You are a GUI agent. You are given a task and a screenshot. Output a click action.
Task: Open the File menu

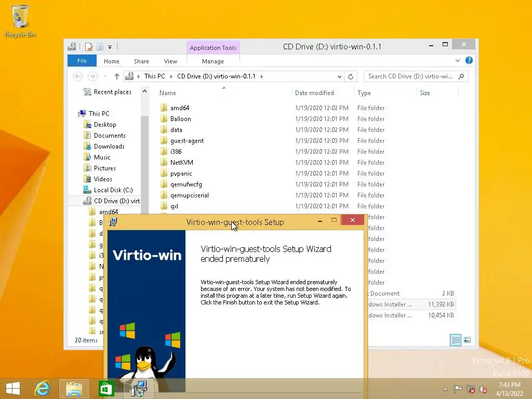pyautogui.click(x=82, y=61)
